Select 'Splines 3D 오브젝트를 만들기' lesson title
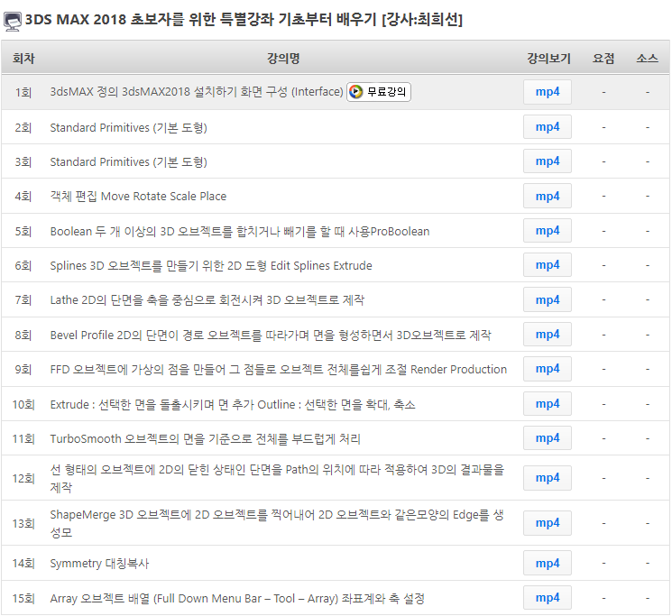Screen dimensions: 672x616 click(211, 265)
